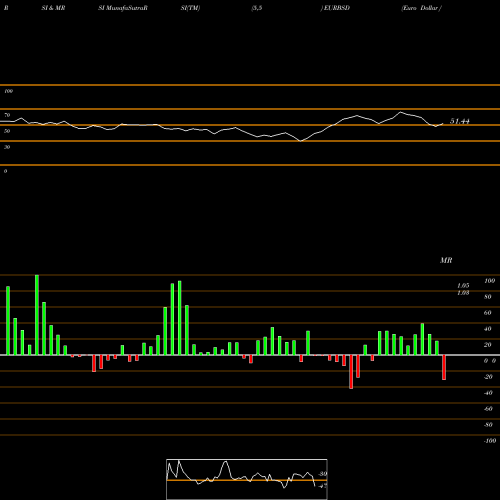The width and height of the screenshot is (500, 500).
Task: Click the '(5,5' parameter text
Action: (x=257, y=8)
